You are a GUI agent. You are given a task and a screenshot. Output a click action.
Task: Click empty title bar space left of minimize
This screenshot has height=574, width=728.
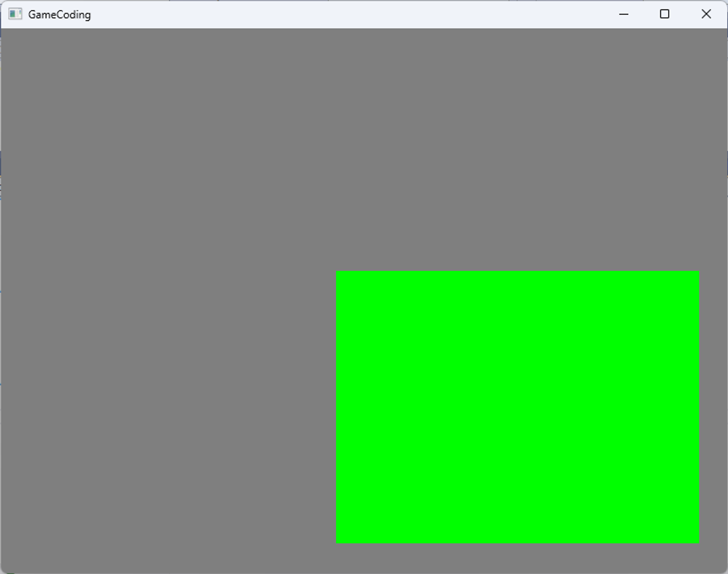pyautogui.click(x=364, y=15)
